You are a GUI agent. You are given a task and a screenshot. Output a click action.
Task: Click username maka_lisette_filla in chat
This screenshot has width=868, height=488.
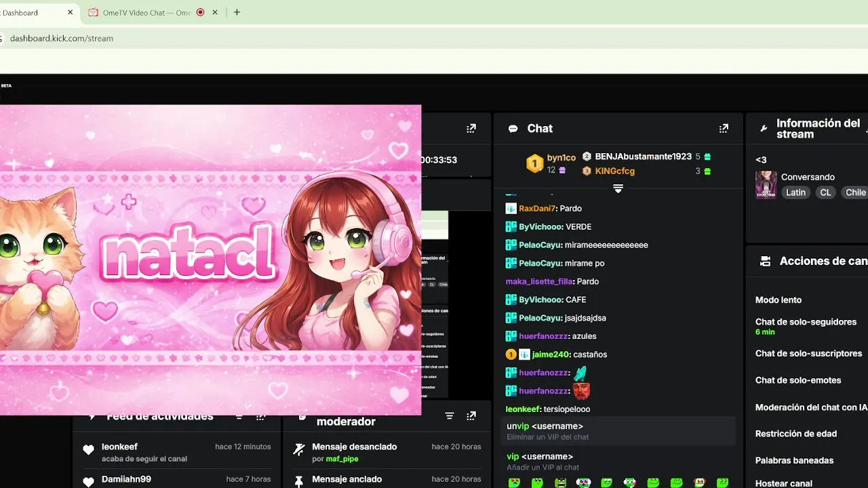click(539, 281)
